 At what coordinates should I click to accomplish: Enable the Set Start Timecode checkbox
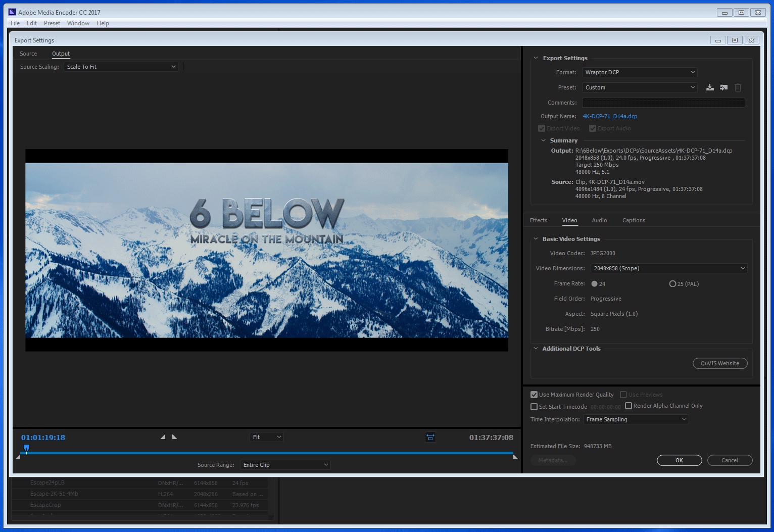point(534,407)
